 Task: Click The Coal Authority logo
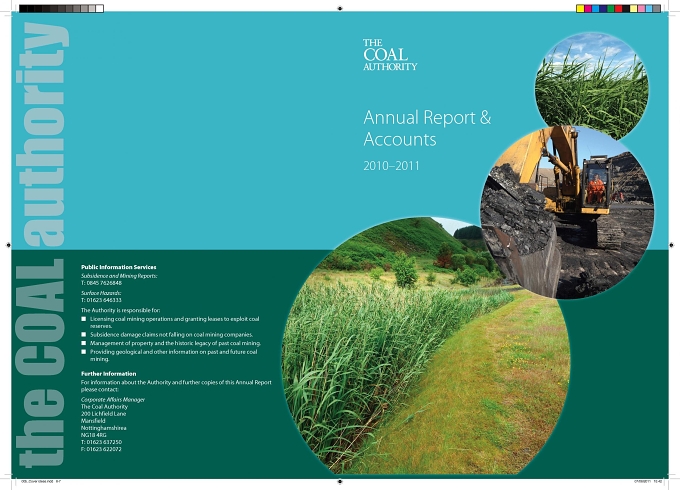390,55
